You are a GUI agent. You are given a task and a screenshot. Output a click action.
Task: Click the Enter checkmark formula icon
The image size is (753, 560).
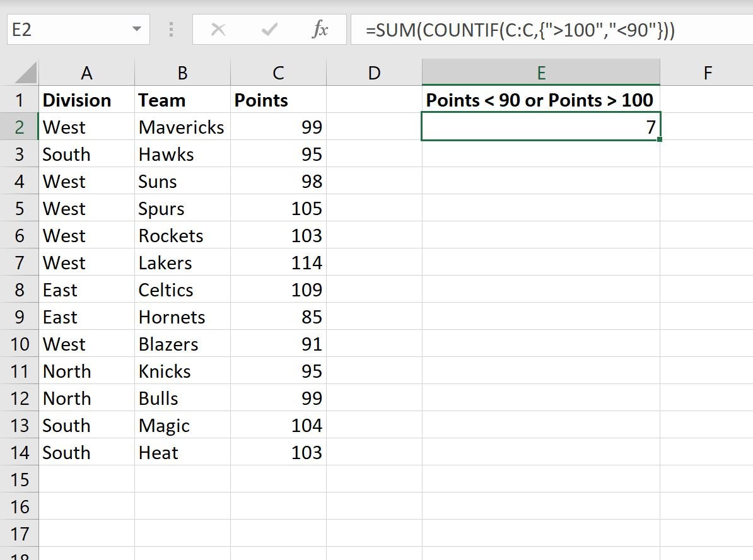(269, 30)
